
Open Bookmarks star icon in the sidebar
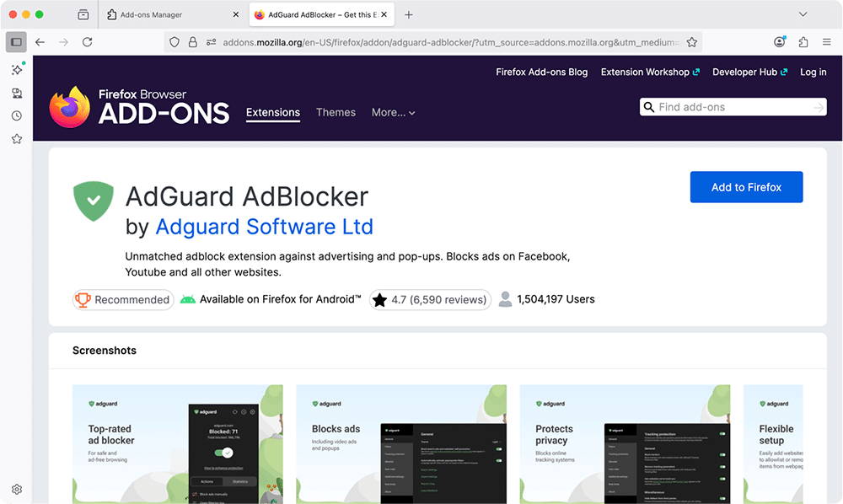pos(16,139)
